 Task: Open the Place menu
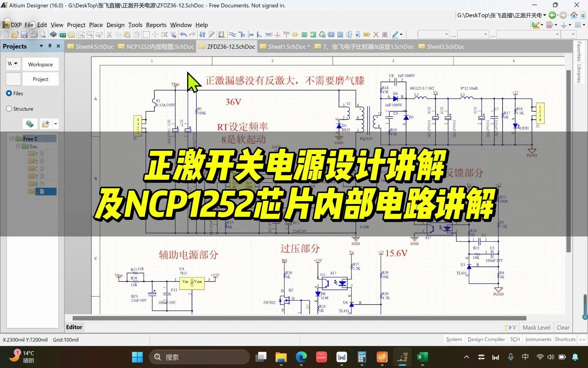(96, 25)
